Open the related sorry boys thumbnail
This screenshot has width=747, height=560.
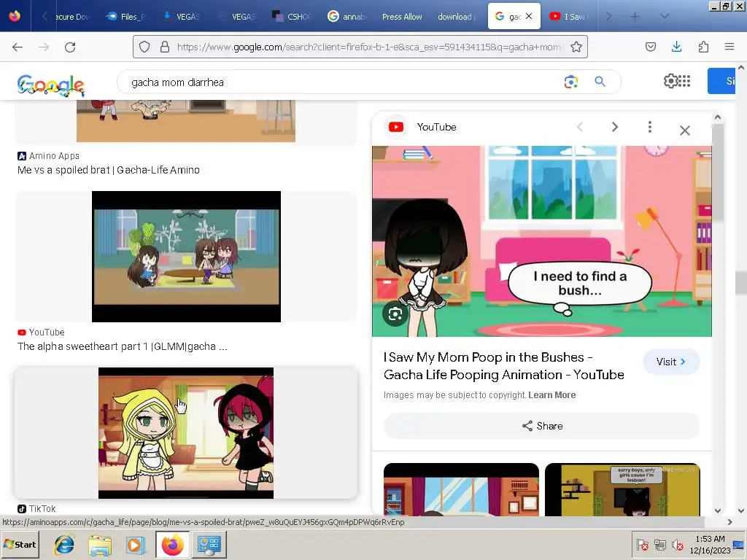[x=622, y=489]
